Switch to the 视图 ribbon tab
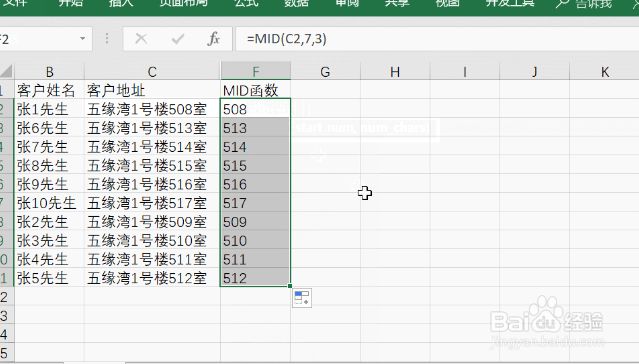Screen dimensions: 639x364 pos(447,3)
